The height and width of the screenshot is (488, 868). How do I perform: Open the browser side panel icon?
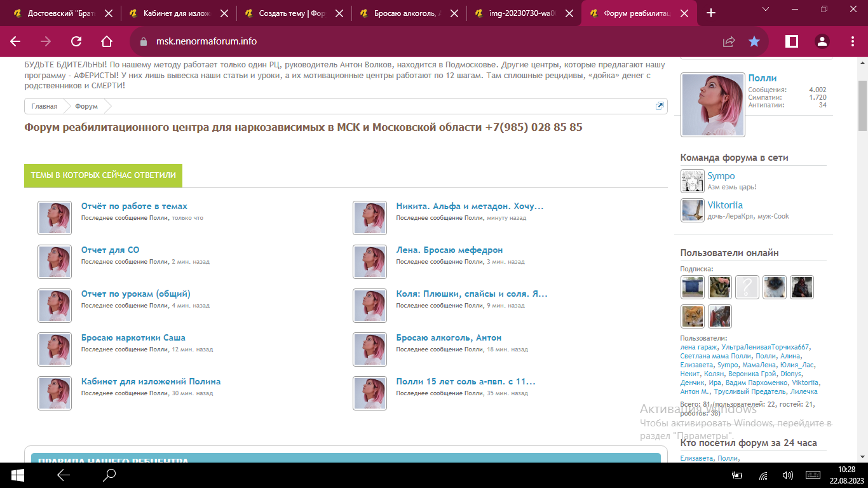tap(792, 41)
